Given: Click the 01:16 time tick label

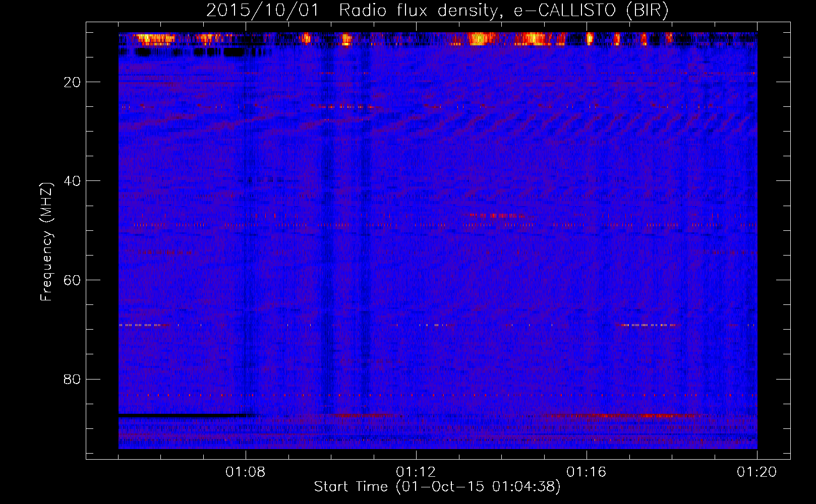Looking at the screenshot, I should (x=587, y=472).
